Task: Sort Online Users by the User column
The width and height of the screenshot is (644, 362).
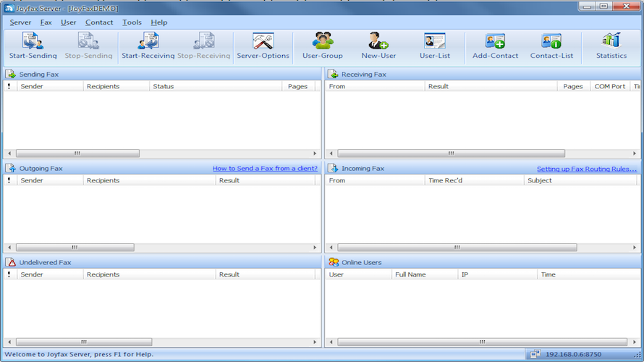Action: [359, 274]
